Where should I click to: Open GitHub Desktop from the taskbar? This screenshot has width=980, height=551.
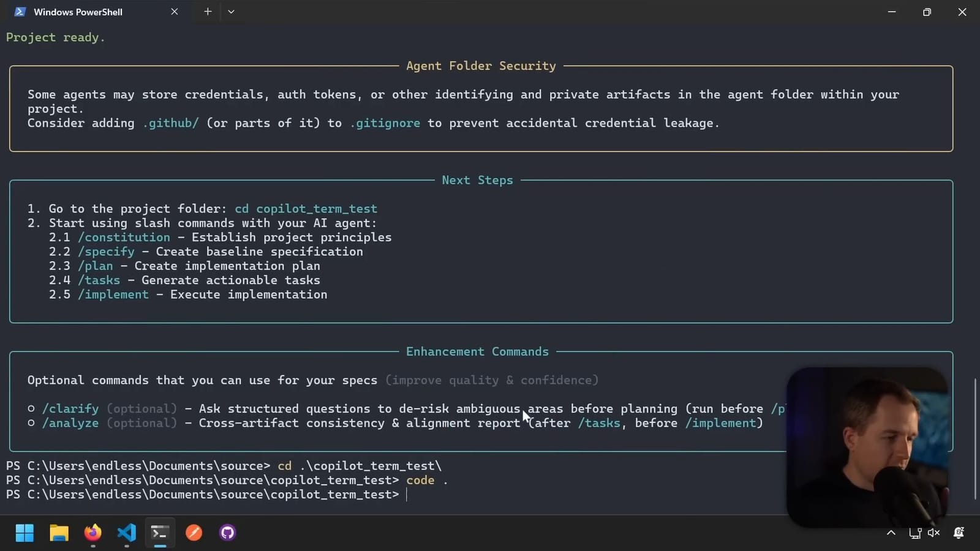[227, 533]
